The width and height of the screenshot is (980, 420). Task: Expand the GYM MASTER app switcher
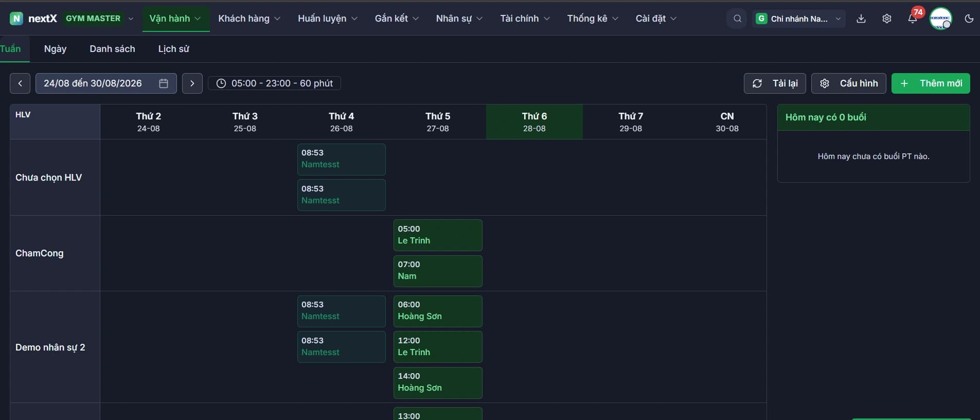[98, 19]
